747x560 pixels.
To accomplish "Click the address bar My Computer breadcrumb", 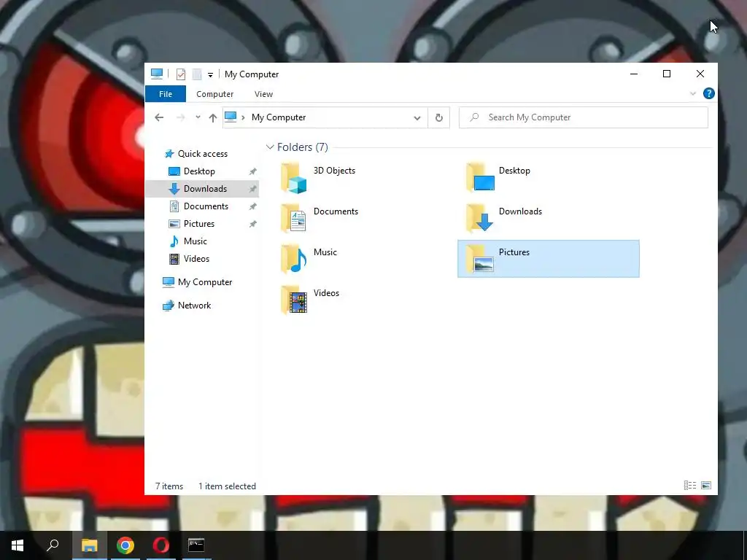I will click(279, 117).
